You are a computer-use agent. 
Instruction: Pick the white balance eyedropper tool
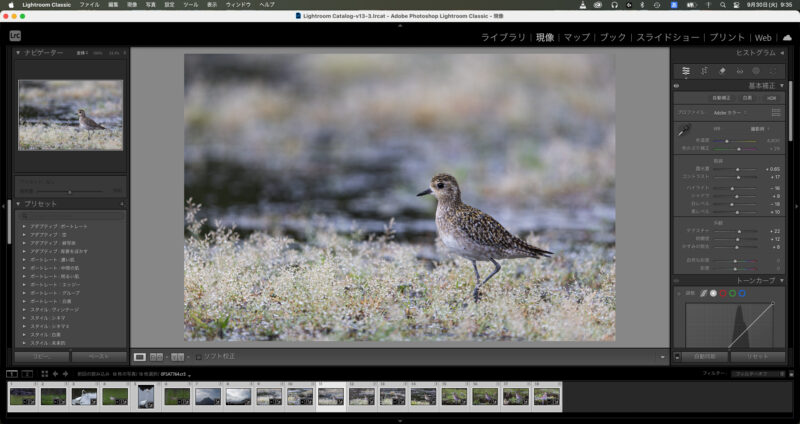[684, 129]
